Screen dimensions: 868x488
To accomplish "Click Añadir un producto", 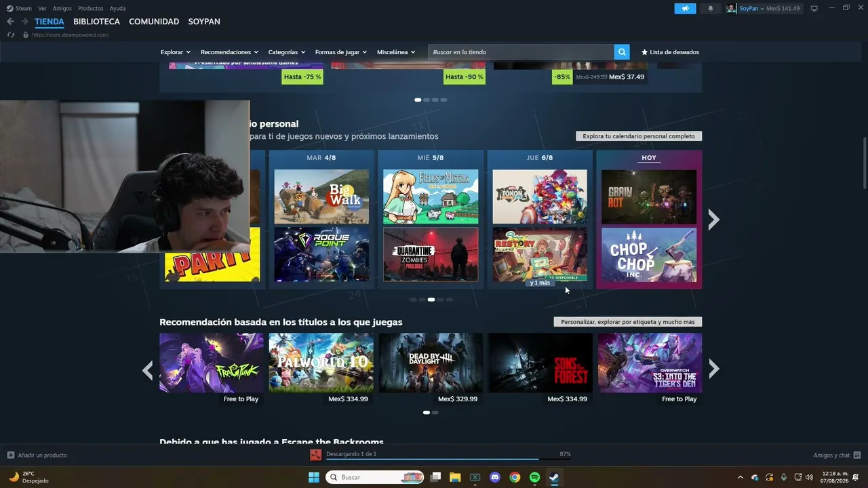I will pos(43,455).
